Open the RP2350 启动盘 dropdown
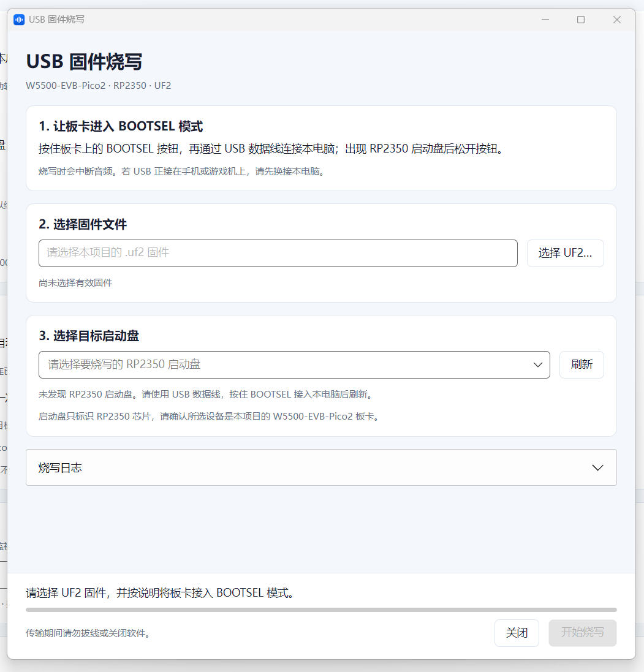 pos(294,364)
